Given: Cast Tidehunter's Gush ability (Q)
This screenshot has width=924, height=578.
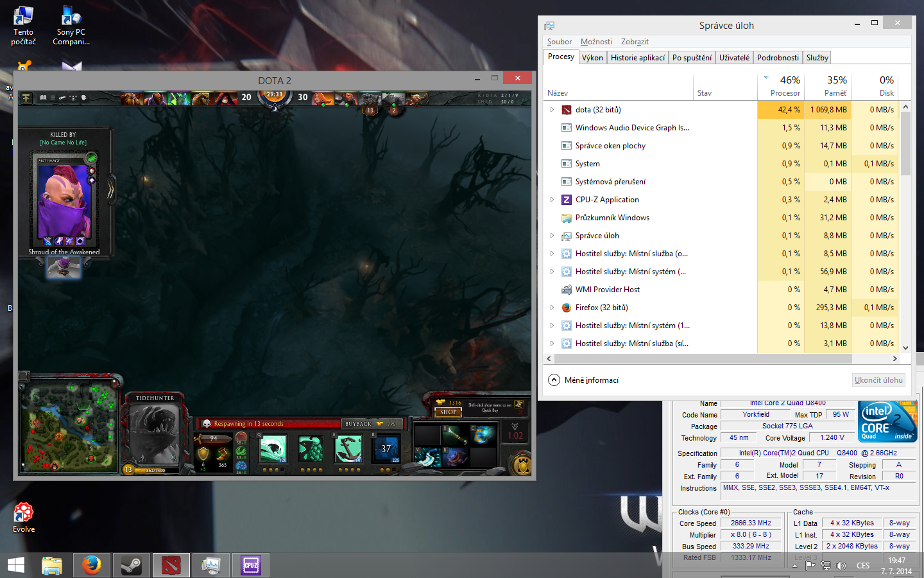Looking at the screenshot, I should (273, 448).
